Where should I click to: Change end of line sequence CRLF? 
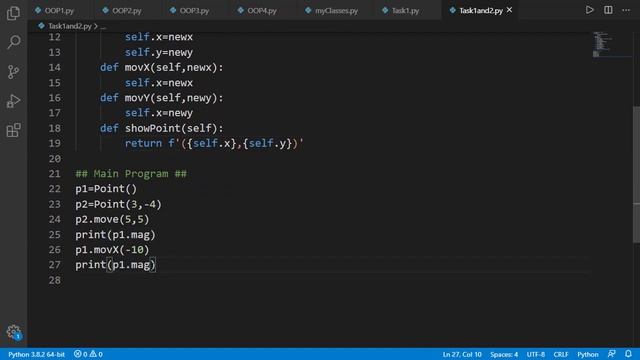point(561,354)
